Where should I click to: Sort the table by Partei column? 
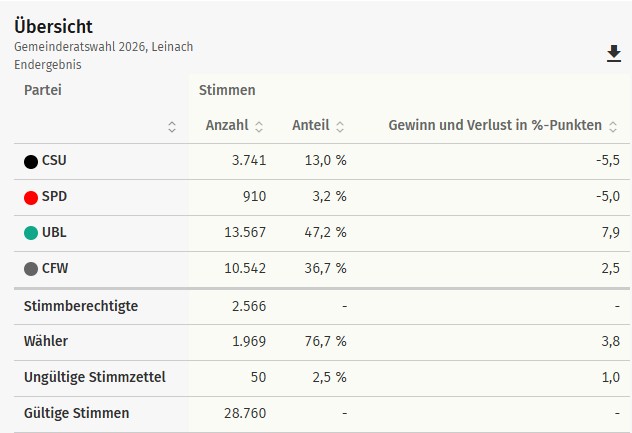point(172,126)
